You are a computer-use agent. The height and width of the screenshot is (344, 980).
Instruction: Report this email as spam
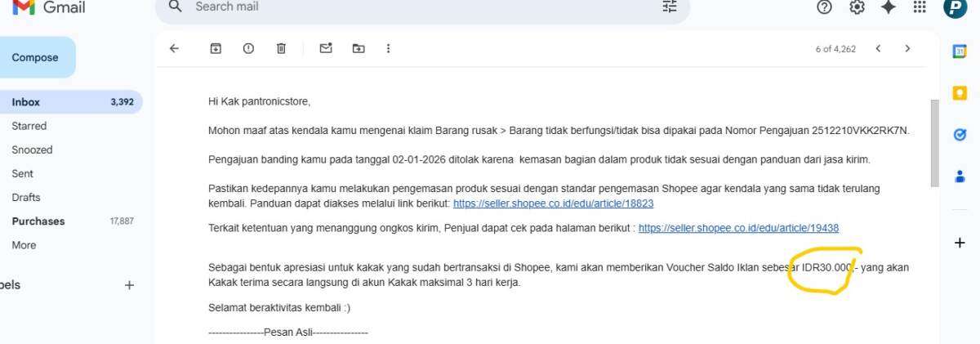(248, 48)
